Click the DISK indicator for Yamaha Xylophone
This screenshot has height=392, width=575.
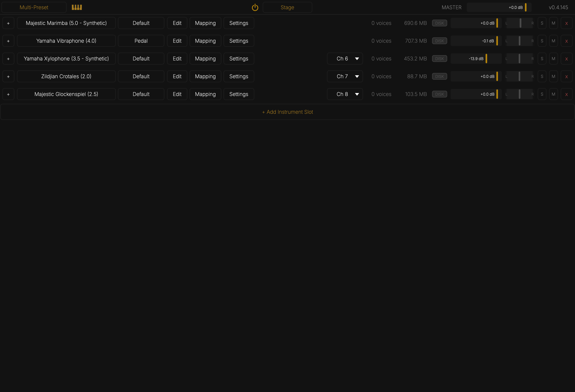439,59
